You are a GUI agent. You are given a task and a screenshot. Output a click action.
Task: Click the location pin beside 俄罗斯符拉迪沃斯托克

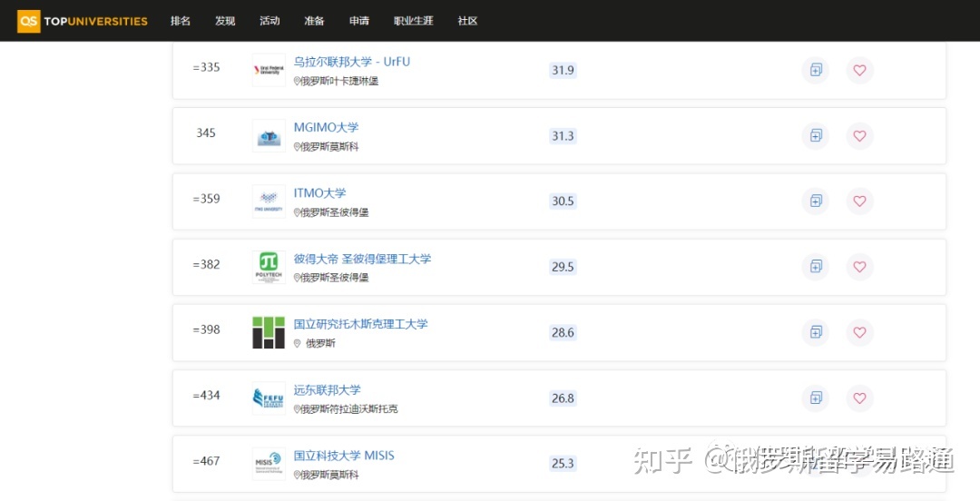(297, 409)
